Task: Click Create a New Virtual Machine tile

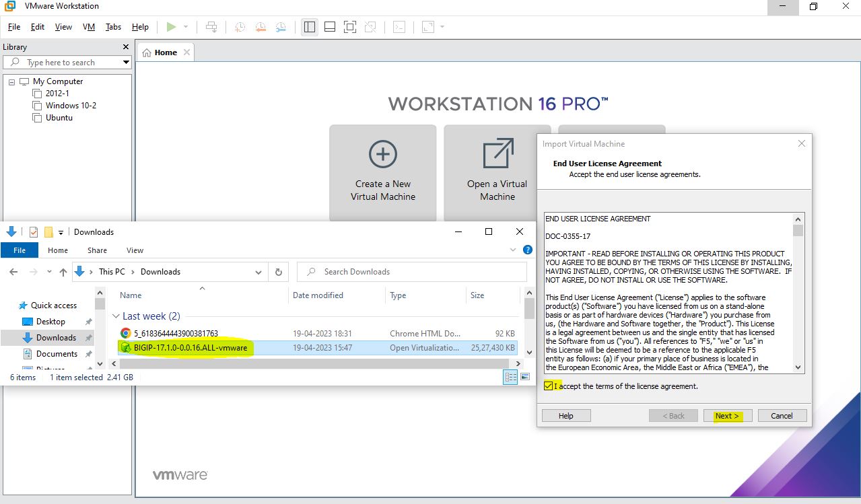Action: pyautogui.click(x=382, y=173)
